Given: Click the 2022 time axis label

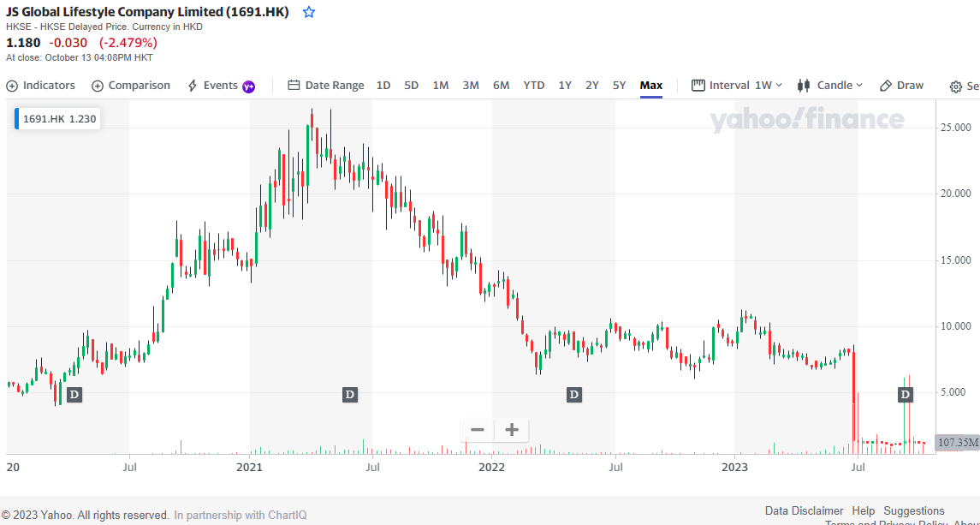Looking at the screenshot, I should coord(492,466).
